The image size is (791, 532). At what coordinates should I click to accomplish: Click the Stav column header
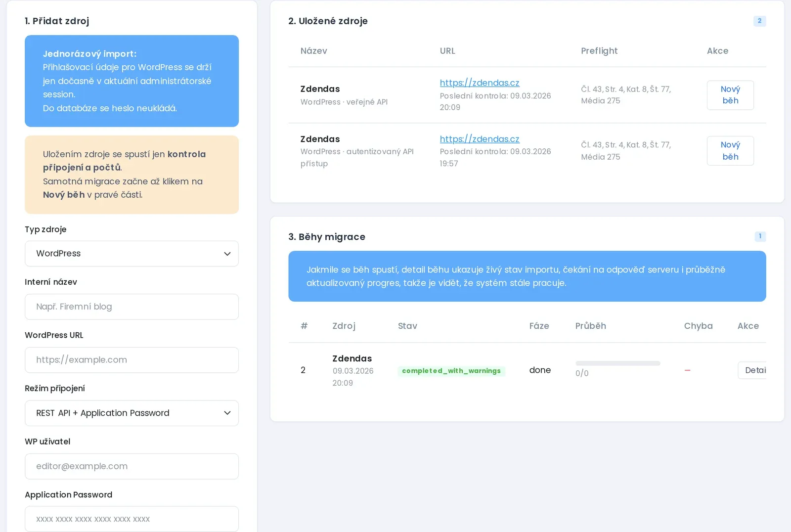[407, 326]
